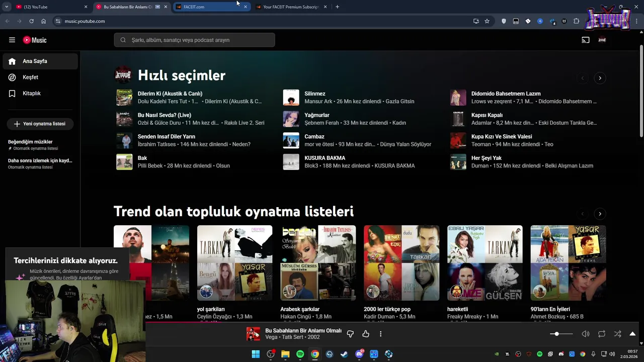Click the YouTube Music logo
The image size is (644, 362).
point(35,40)
